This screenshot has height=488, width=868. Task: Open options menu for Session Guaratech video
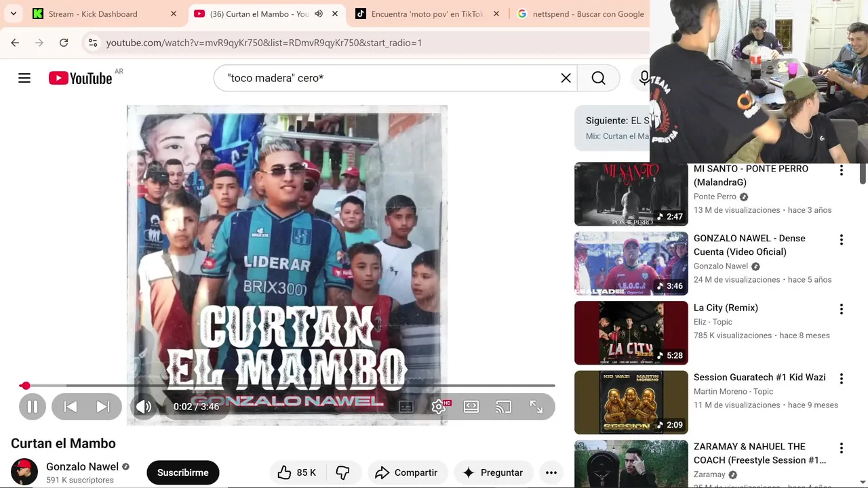(x=842, y=379)
